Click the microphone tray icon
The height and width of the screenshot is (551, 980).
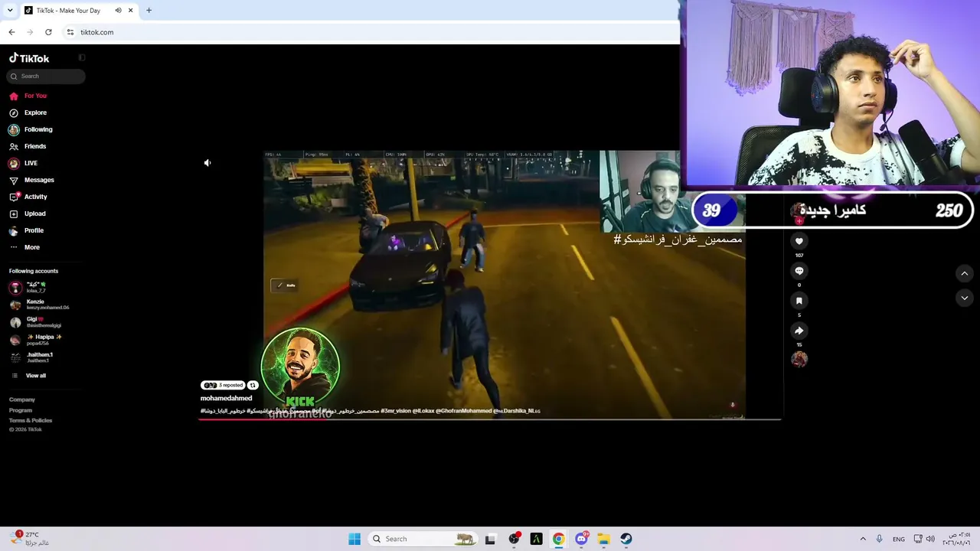pos(880,539)
